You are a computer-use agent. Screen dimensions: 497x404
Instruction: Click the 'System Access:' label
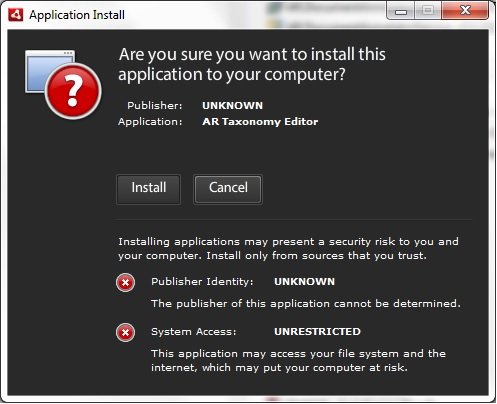pos(194,332)
